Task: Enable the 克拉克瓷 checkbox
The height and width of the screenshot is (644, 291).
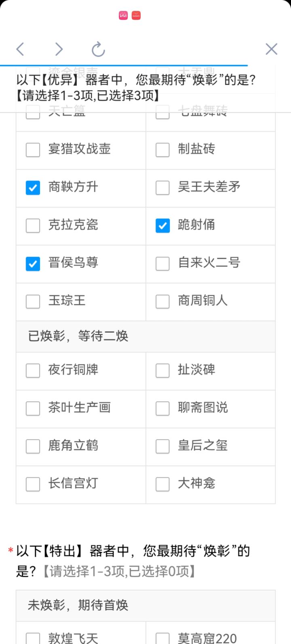Action: coord(33,226)
